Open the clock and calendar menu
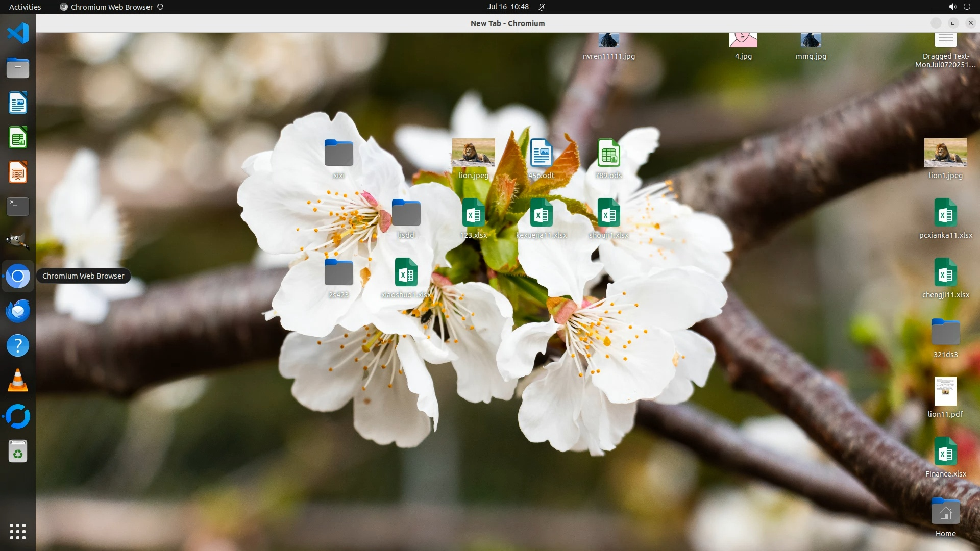 pos(507,7)
